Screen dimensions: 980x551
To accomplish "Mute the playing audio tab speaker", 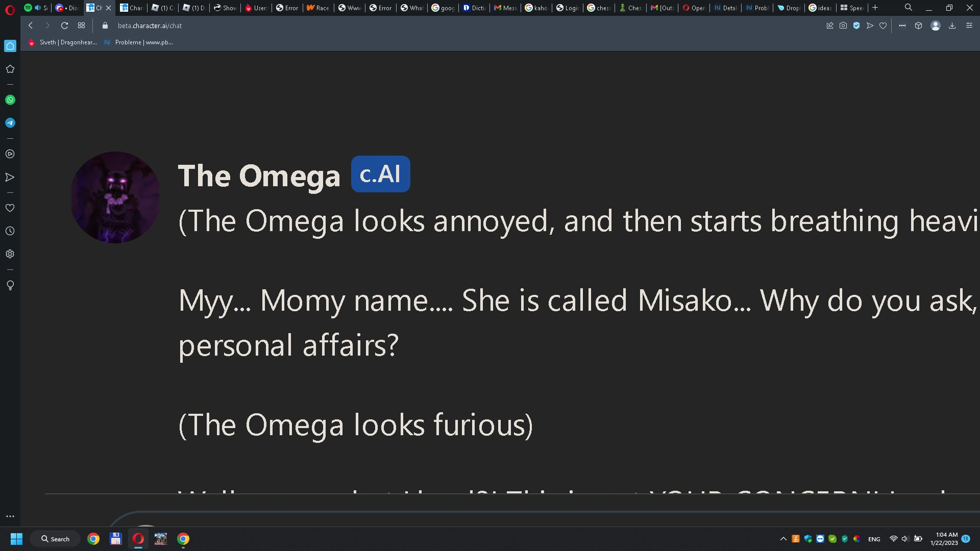I will (x=38, y=8).
